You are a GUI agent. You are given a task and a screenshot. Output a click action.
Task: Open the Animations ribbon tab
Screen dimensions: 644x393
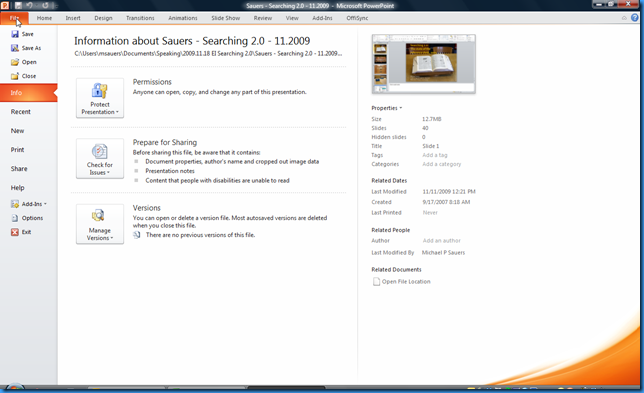(183, 18)
